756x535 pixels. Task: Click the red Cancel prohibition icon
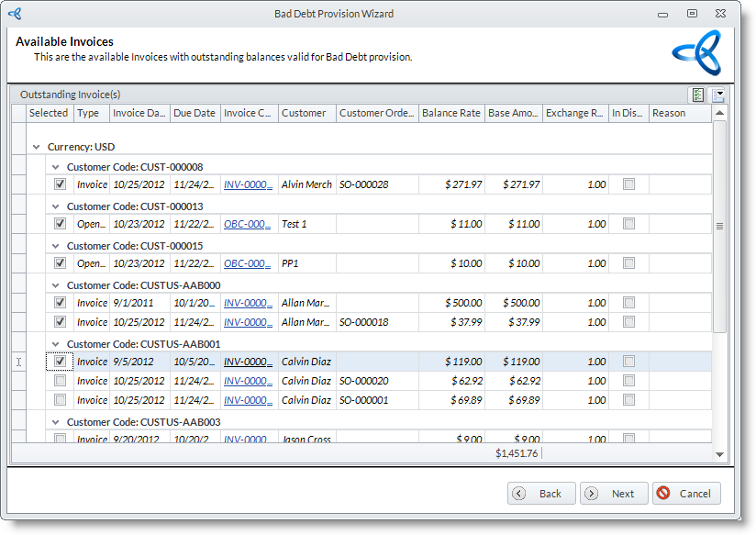[x=663, y=494]
